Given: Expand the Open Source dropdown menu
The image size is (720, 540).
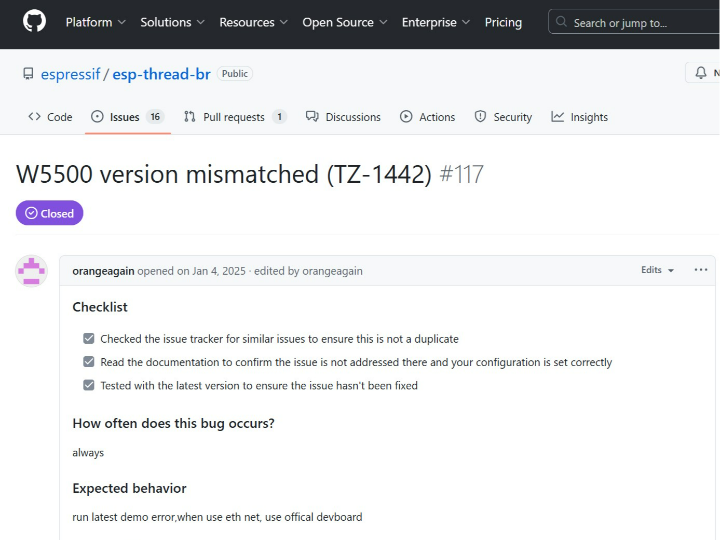Looking at the screenshot, I should tap(345, 22).
